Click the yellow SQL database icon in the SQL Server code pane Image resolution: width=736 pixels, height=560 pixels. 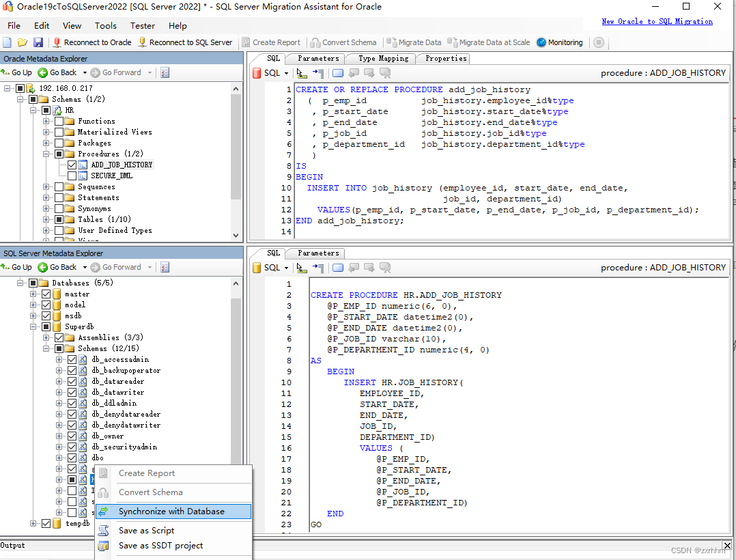(257, 268)
